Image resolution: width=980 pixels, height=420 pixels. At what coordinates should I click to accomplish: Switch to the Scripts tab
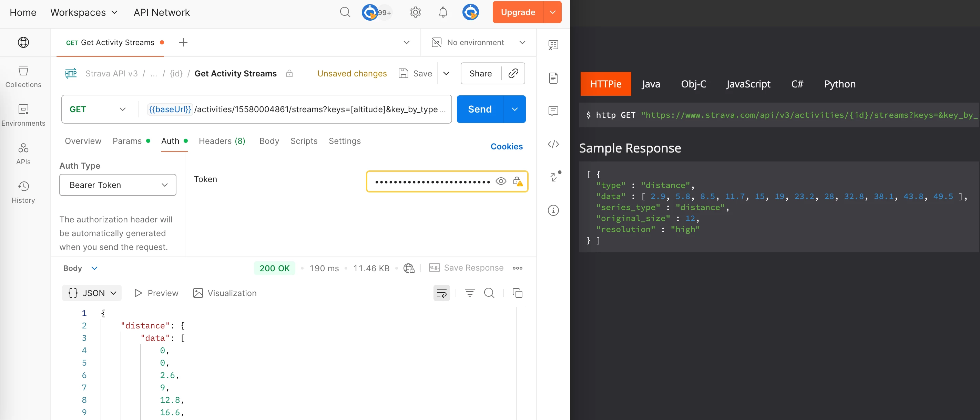pos(304,141)
